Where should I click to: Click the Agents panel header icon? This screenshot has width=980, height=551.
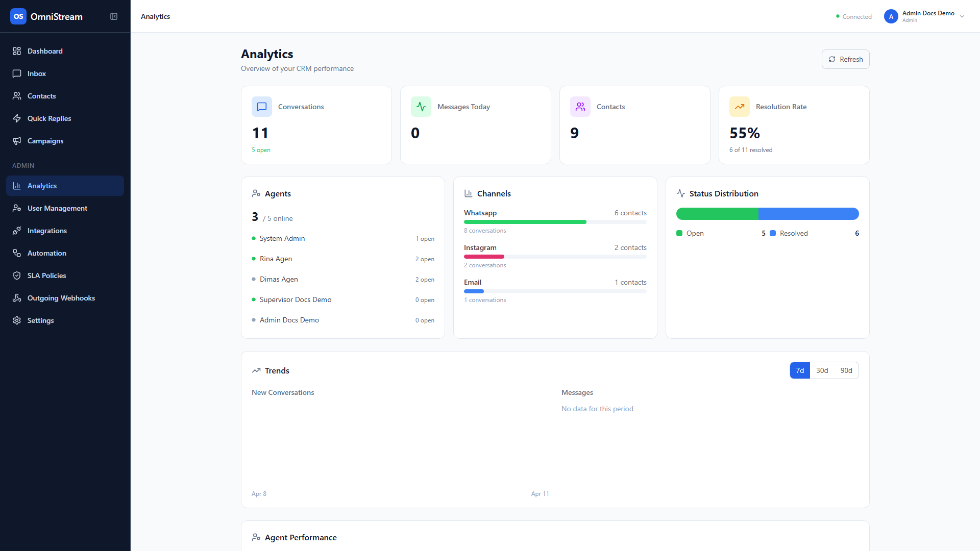(256, 193)
